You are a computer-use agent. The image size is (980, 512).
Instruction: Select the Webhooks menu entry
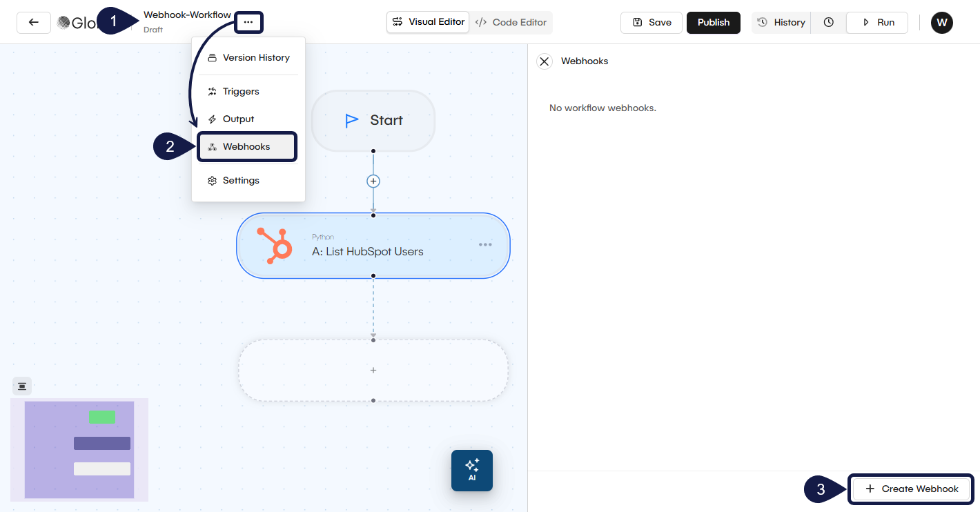pos(247,147)
